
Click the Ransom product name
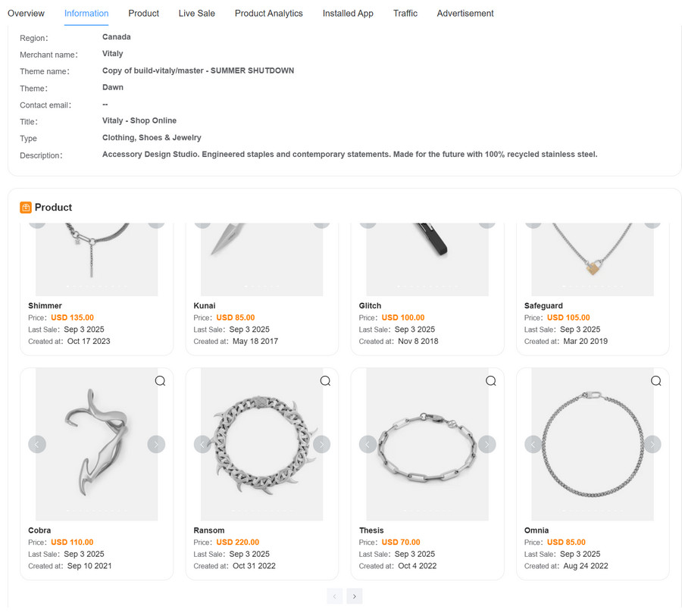pyautogui.click(x=209, y=530)
